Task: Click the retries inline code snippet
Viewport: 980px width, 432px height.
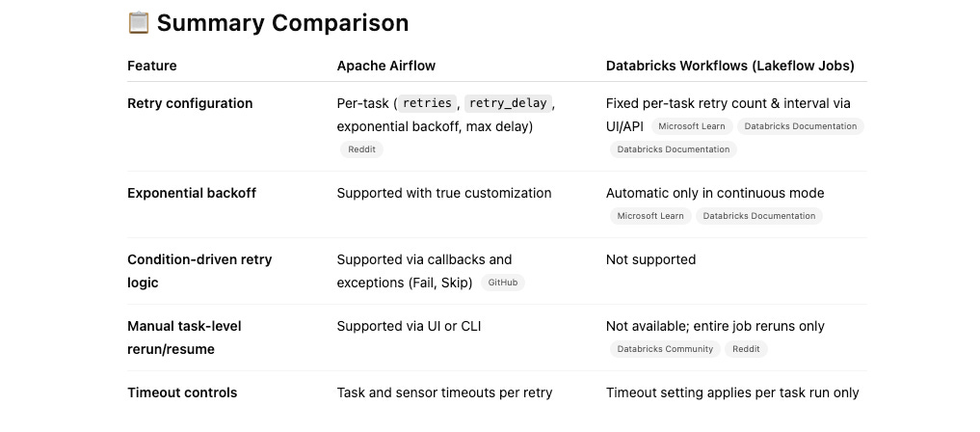Action: (428, 103)
